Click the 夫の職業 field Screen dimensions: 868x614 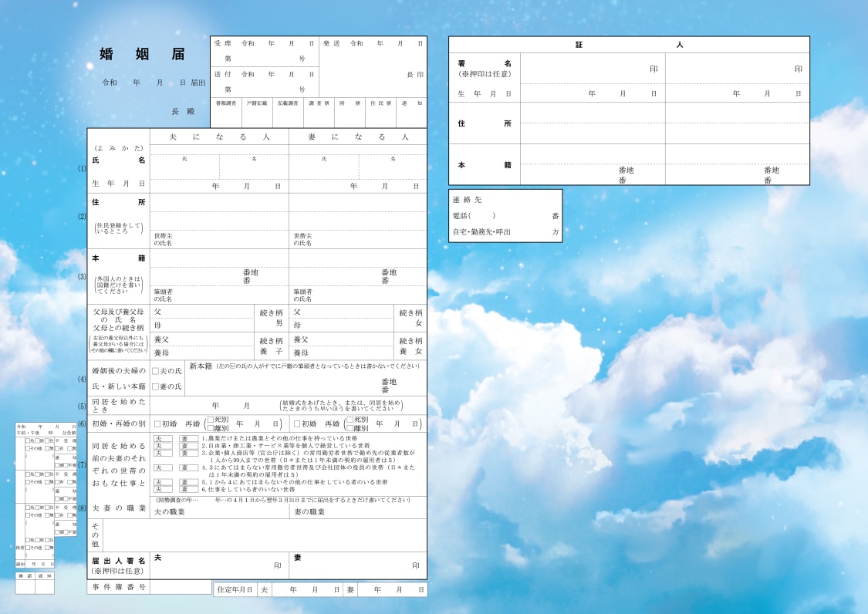(x=219, y=511)
